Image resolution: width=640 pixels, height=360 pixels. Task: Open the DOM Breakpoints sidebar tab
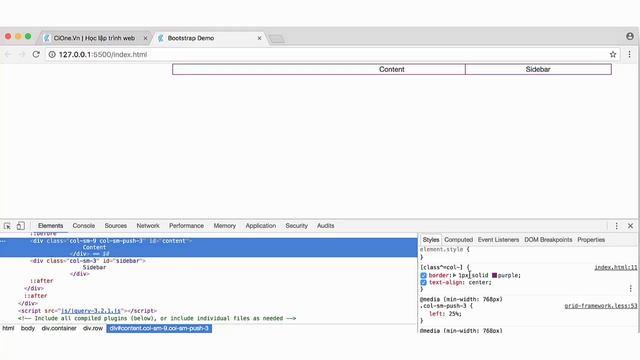click(548, 240)
